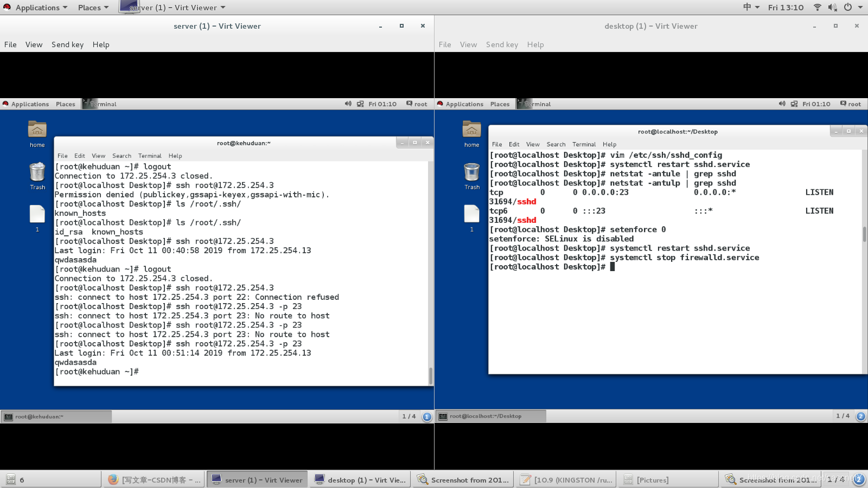The image size is (868, 488).
Task: Open Help menu in desktop Virt Viewer
Action: 535,44
